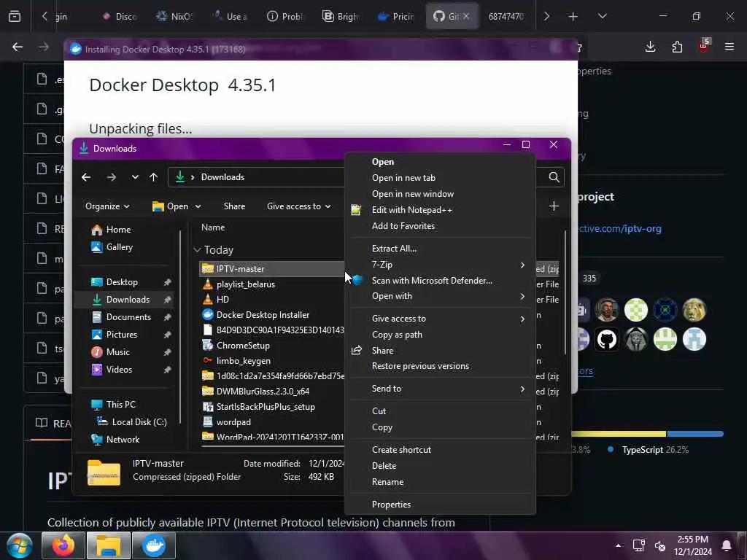Click Forward arrow in Downloads explorer window
Image resolution: width=747 pixels, height=560 pixels.
112,177
